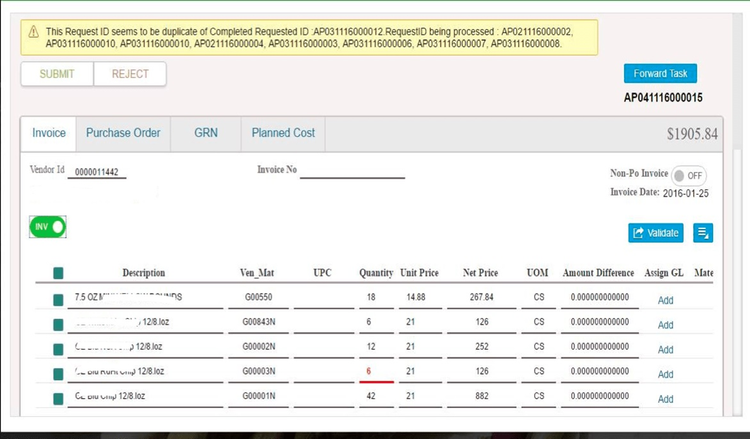Click the Vendor Id field 0000011442
This screenshot has width=750, height=439.
point(97,172)
